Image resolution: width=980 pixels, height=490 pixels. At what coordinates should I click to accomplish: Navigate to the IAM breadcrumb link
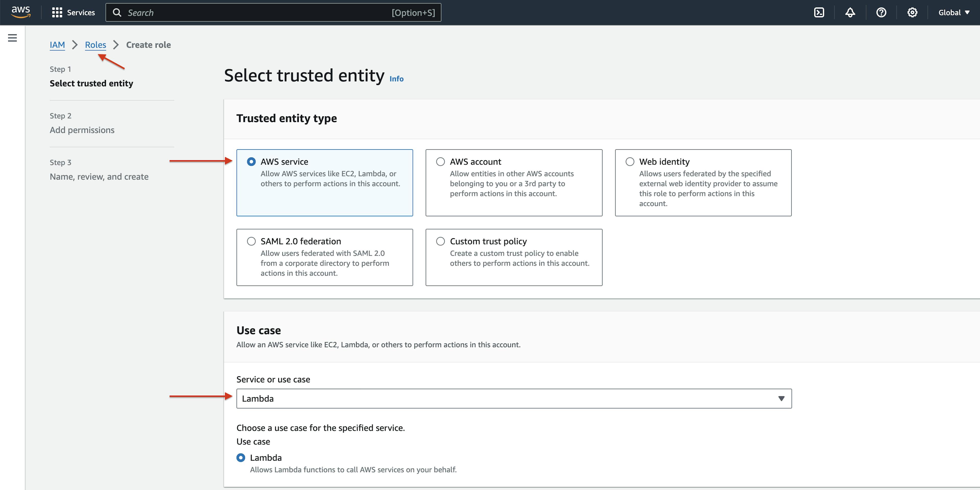click(57, 45)
